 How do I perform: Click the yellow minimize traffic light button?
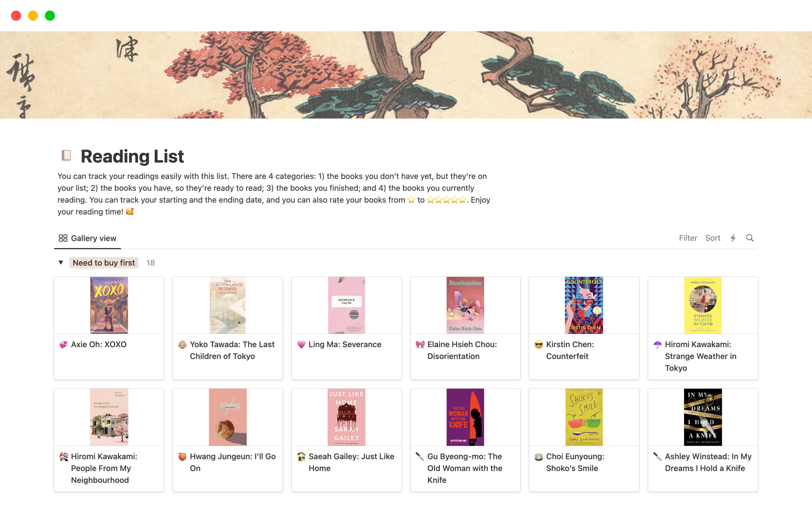coord(33,15)
